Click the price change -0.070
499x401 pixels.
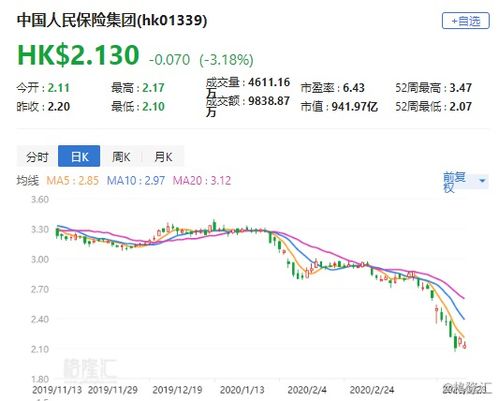tap(169, 60)
